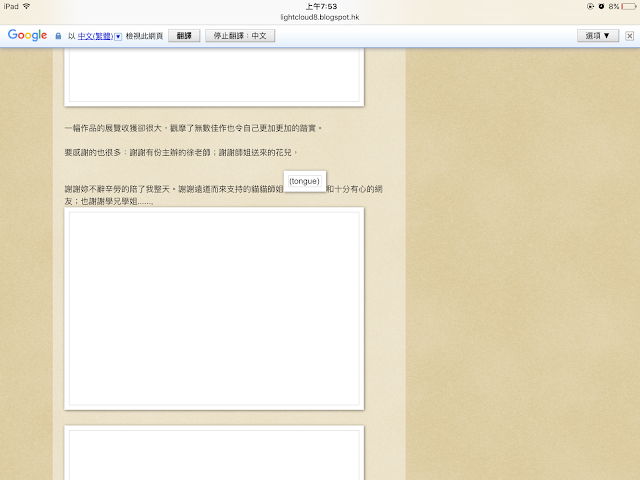Tap the lightcloud8.blogspot.hk address bar
The width and height of the screenshot is (640, 480).
pyautogui.click(x=320, y=17)
